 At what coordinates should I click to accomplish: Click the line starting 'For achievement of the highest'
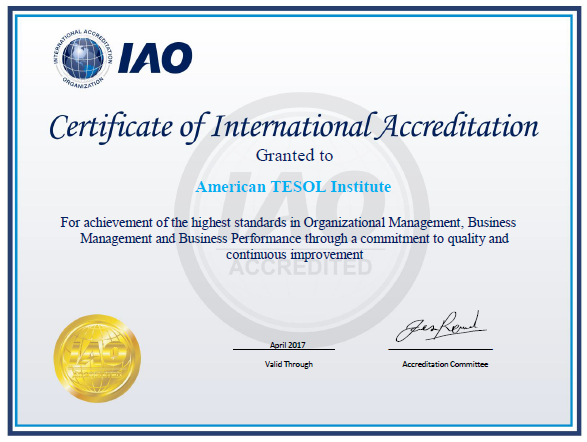click(x=288, y=223)
